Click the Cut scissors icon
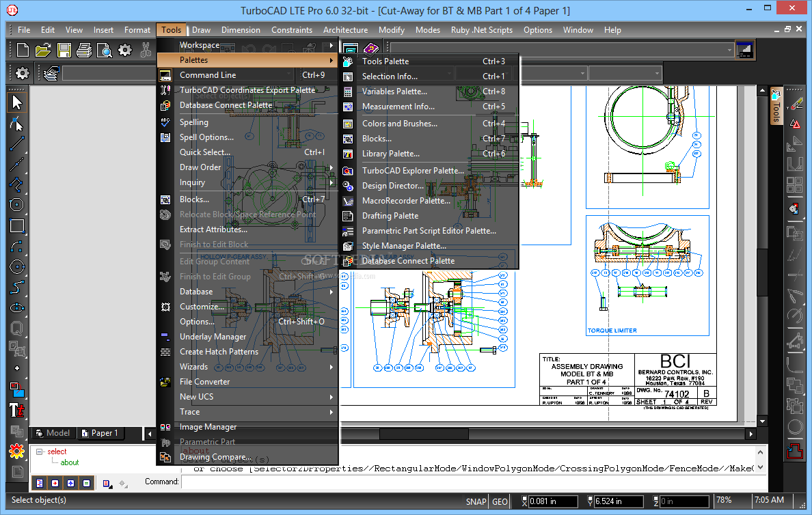This screenshot has width=812, height=515. [x=146, y=51]
